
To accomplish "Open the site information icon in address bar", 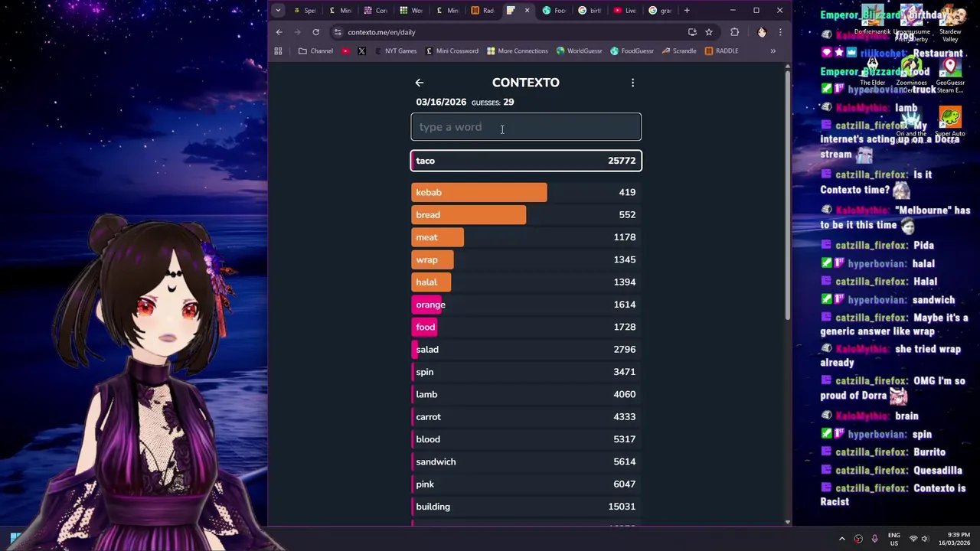I will coord(338,32).
